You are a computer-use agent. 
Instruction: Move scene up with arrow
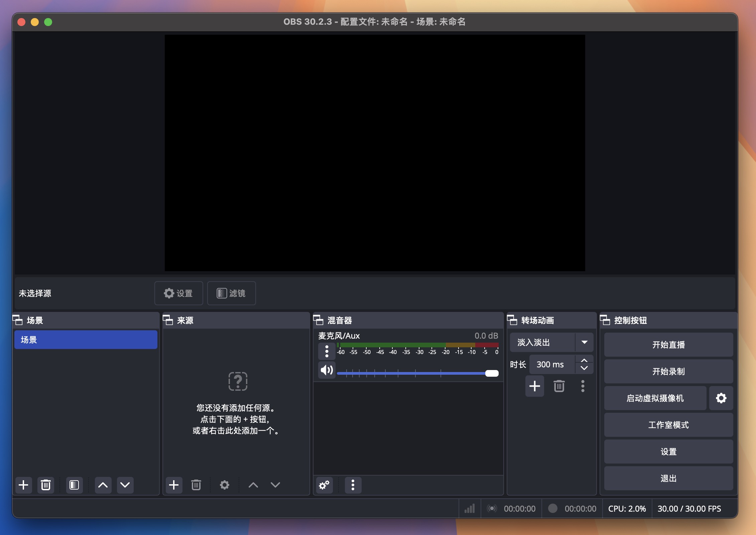point(103,485)
